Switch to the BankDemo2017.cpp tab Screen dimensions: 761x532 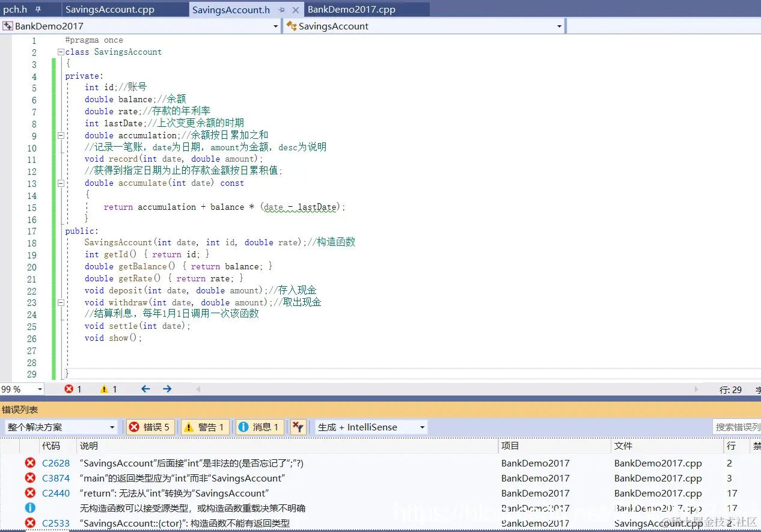351,10
